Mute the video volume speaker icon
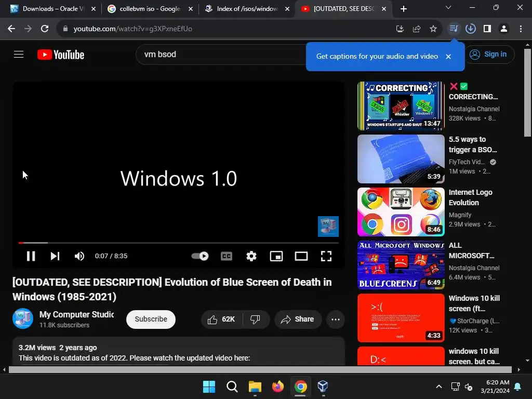The height and width of the screenshot is (399, 532). point(79,256)
